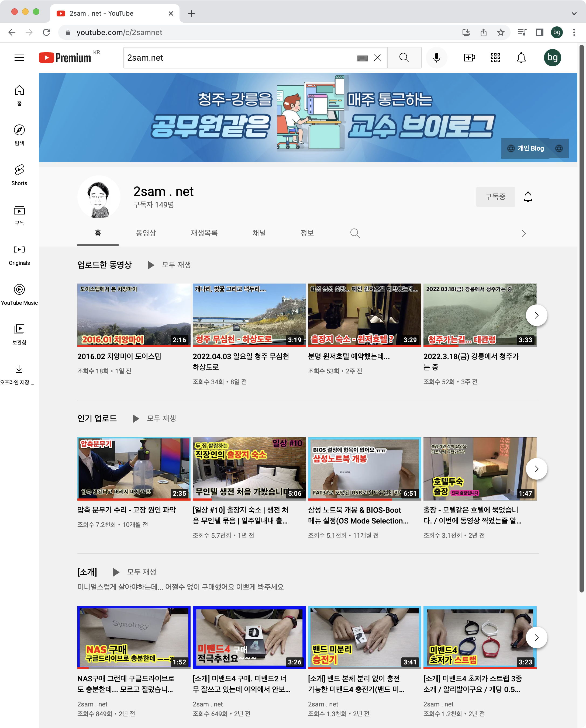The height and width of the screenshot is (728, 586).
Task: Open the 압축 분무기 수리 video thumbnail
Action: click(134, 468)
